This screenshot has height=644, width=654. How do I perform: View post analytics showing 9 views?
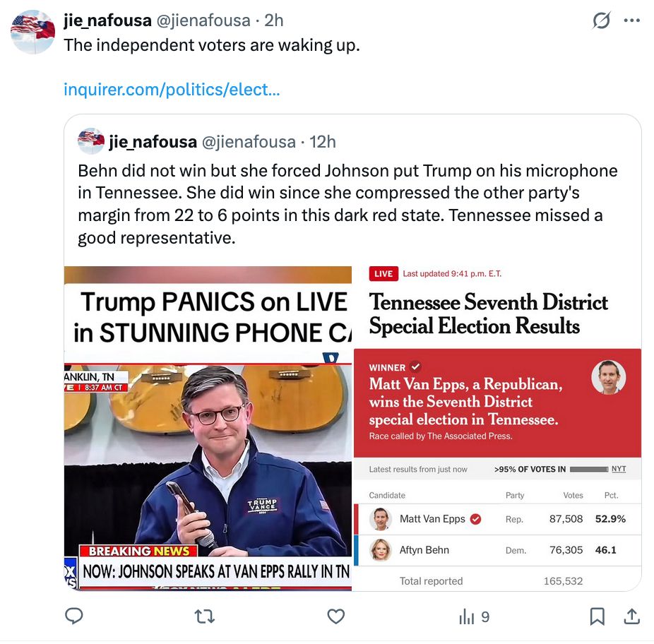[474, 616]
